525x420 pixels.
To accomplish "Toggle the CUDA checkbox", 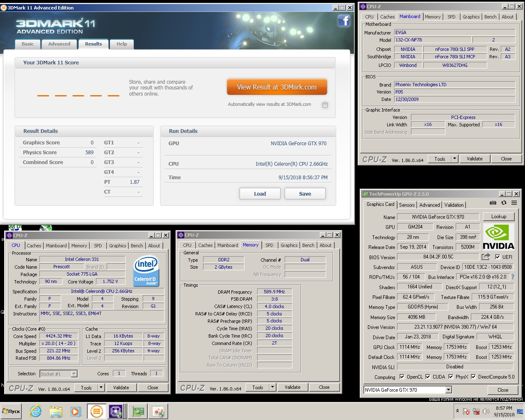I will pos(428,377).
